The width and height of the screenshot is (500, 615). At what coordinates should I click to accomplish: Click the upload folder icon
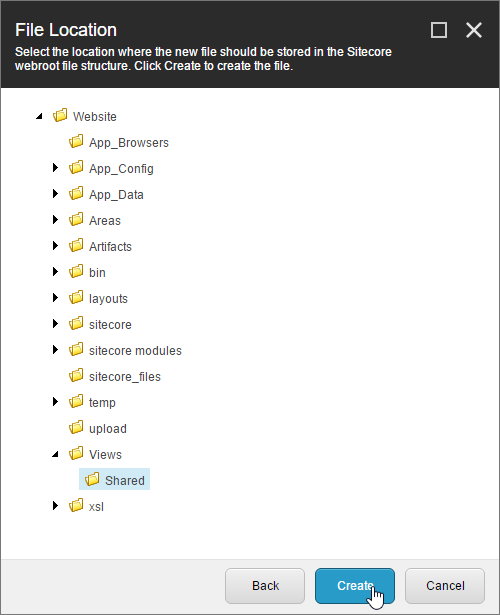tap(76, 427)
